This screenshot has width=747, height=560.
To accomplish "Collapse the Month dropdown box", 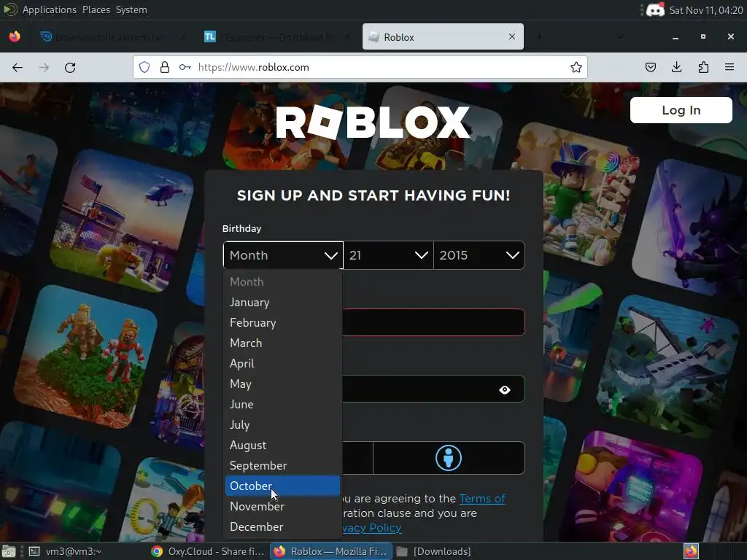I will [283, 255].
